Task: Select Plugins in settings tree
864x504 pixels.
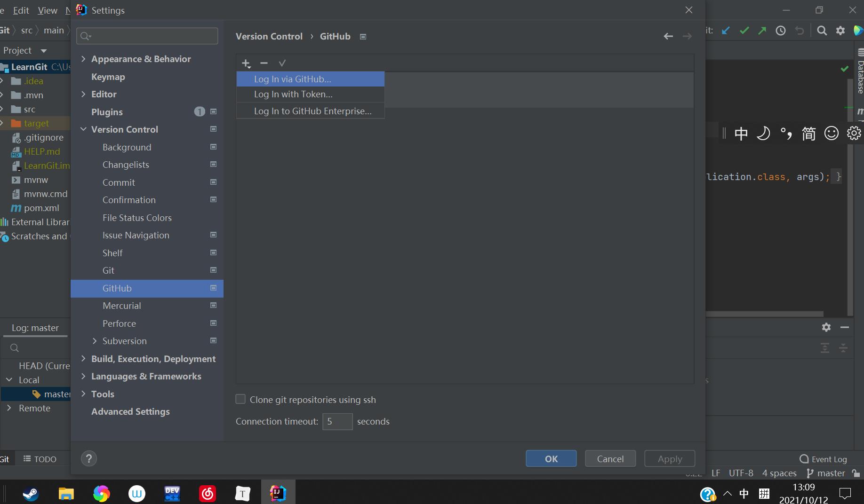Action: (107, 112)
